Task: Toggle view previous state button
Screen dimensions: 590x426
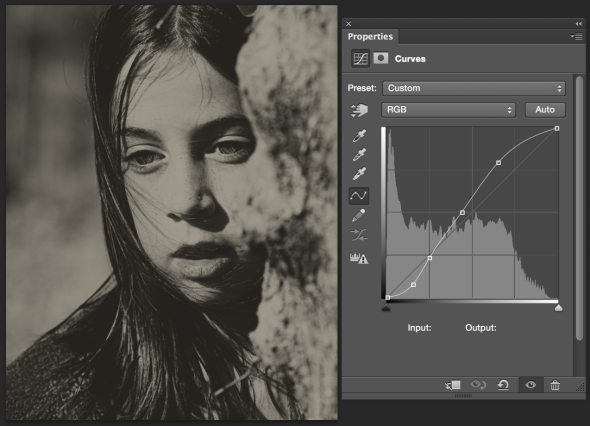Action: [x=478, y=385]
